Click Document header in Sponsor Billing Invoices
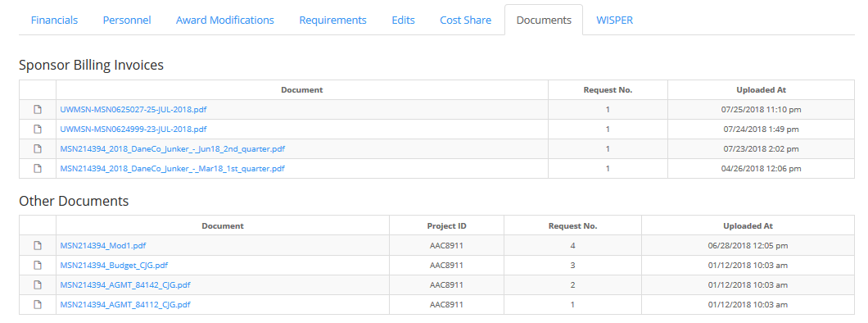 pos(302,89)
